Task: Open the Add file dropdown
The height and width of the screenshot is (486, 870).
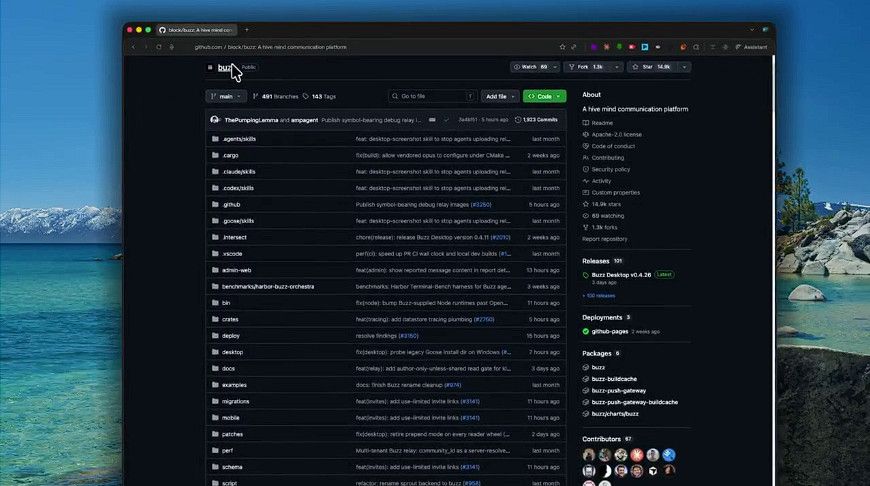Action: [500, 97]
